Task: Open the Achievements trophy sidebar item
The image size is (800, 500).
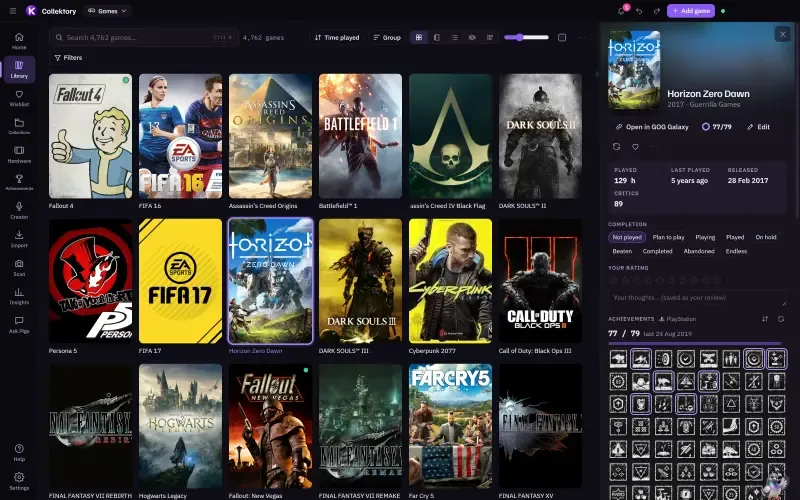Action: [x=19, y=183]
